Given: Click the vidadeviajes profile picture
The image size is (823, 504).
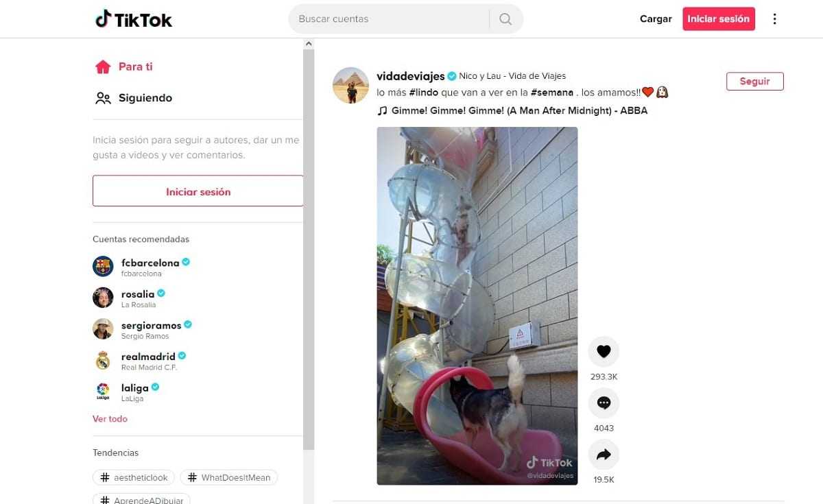Looking at the screenshot, I should (x=350, y=85).
